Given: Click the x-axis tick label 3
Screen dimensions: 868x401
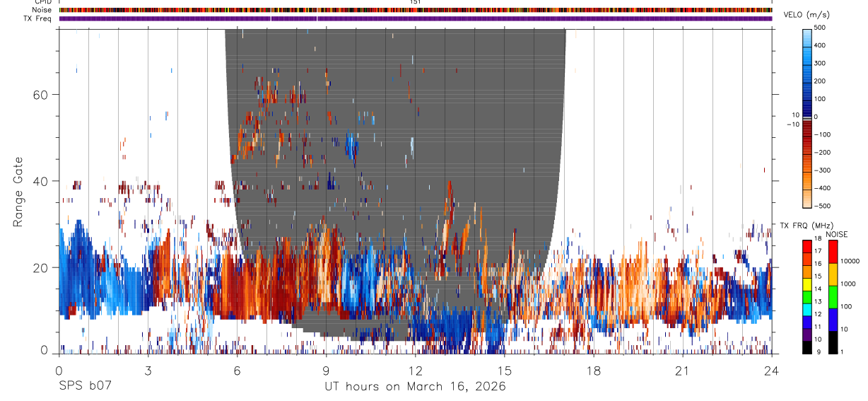Looking at the screenshot, I should [148, 371].
